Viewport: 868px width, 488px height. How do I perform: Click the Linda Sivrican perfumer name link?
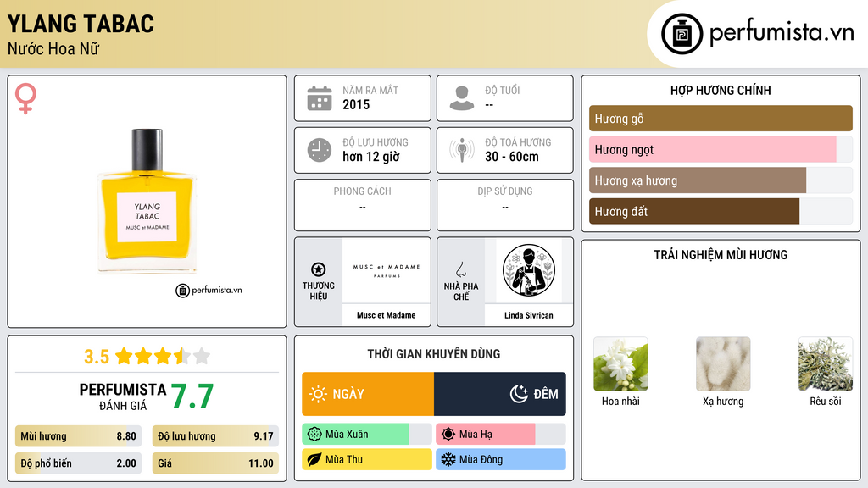[x=529, y=315]
